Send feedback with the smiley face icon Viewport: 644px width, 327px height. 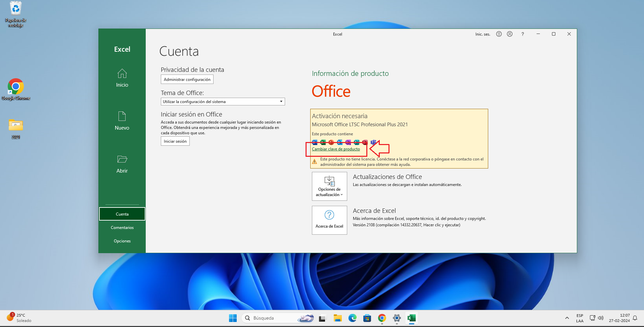click(x=499, y=34)
